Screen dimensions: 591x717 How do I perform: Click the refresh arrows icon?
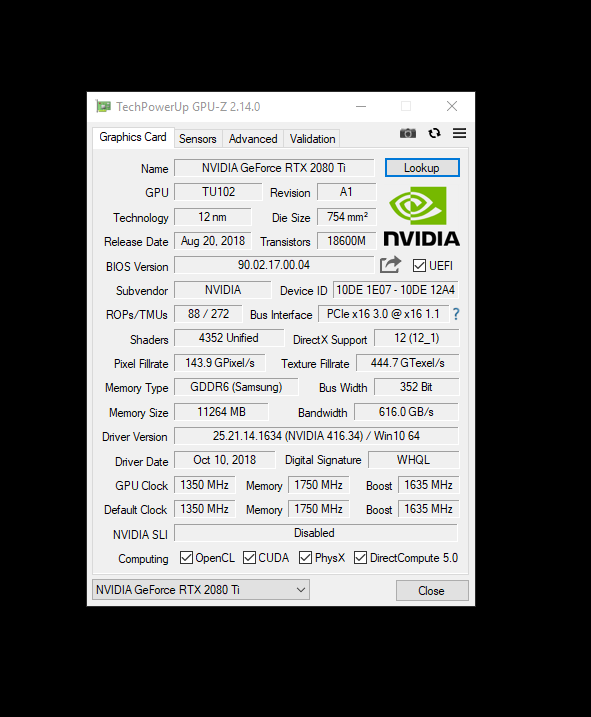tap(434, 133)
